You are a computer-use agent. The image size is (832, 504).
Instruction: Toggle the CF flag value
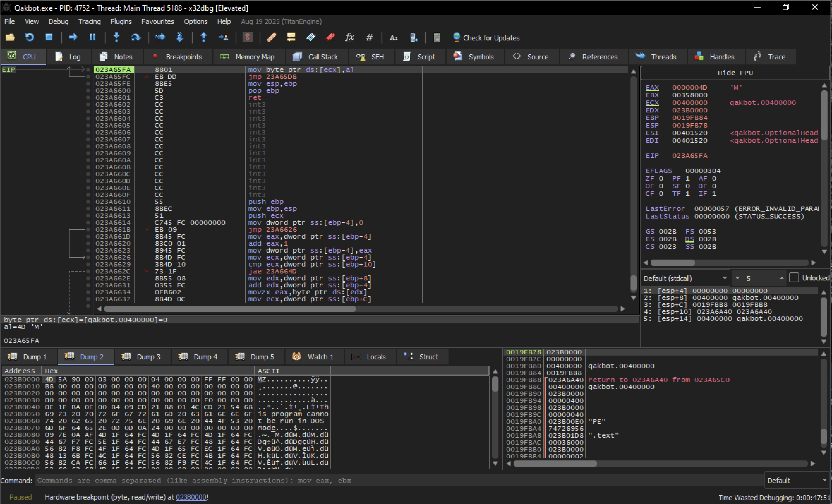pyautogui.click(x=661, y=194)
